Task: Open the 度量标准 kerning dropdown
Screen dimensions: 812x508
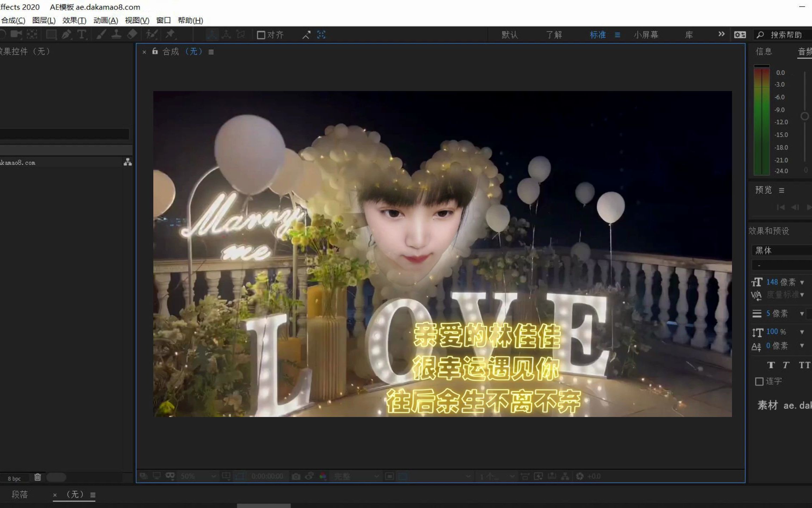Action: click(x=802, y=295)
